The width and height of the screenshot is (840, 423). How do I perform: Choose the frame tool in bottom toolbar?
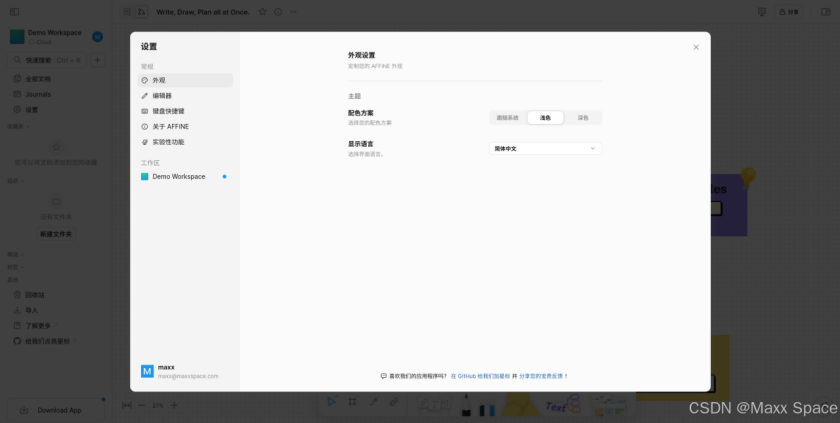(x=352, y=402)
